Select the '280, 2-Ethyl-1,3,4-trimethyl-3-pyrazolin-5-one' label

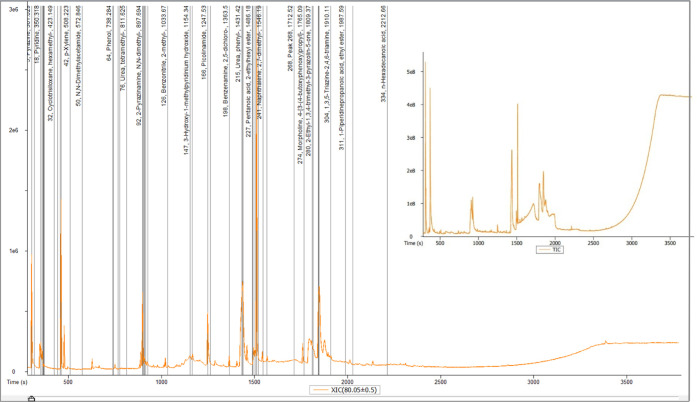point(309,82)
